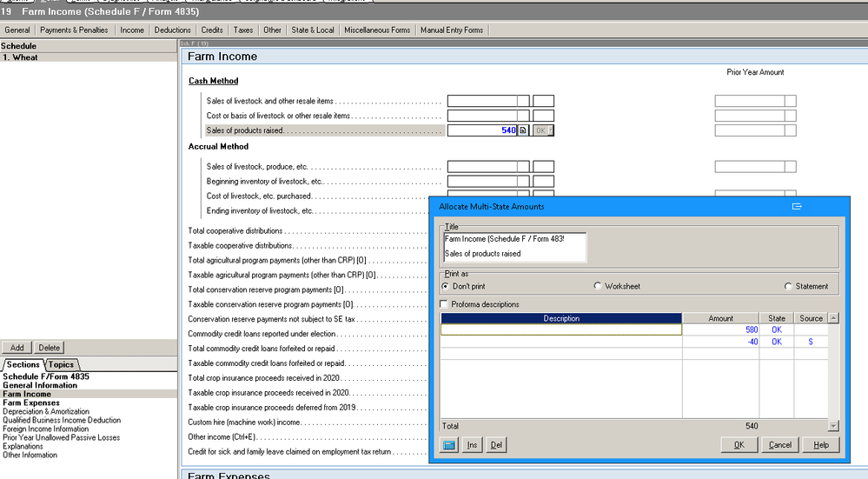Enable the Proforma descriptions checkbox

[443, 304]
